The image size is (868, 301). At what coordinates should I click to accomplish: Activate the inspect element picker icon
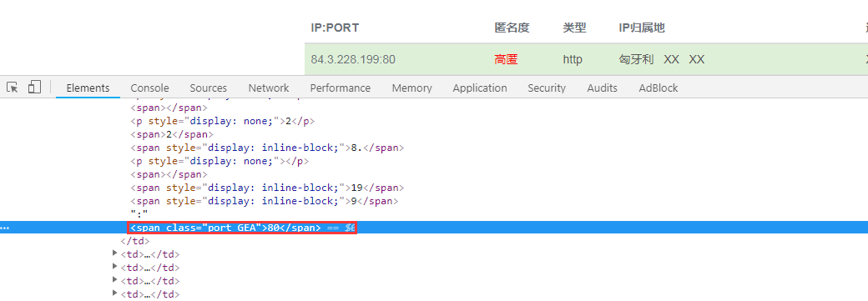[13, 88]
